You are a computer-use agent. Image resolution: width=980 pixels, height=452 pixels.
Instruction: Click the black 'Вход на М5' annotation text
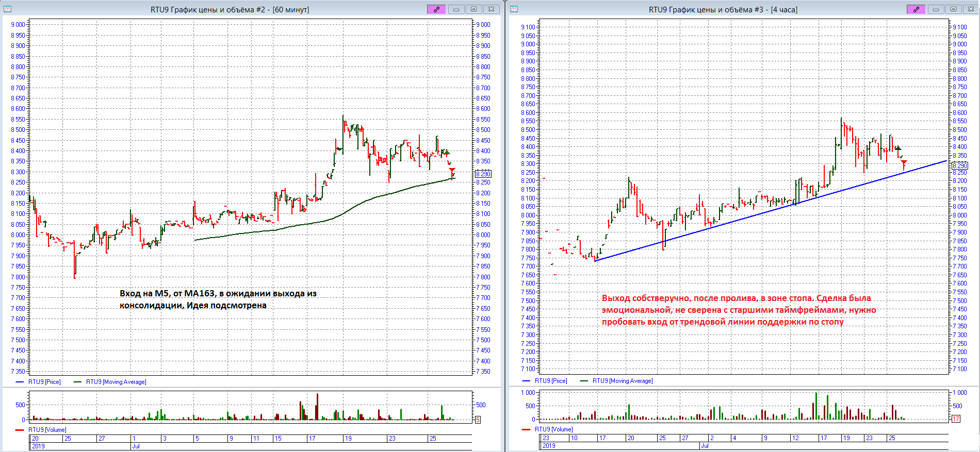218,299
